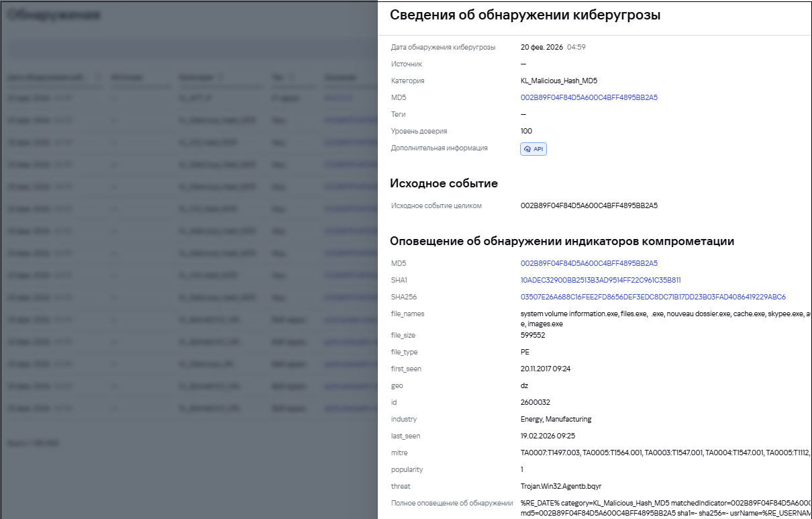Select detection date value 20 фев. 2026

pos(542,47)
